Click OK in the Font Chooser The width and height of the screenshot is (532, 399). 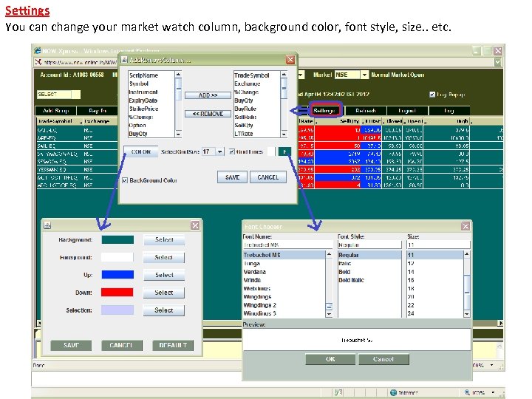330,359
